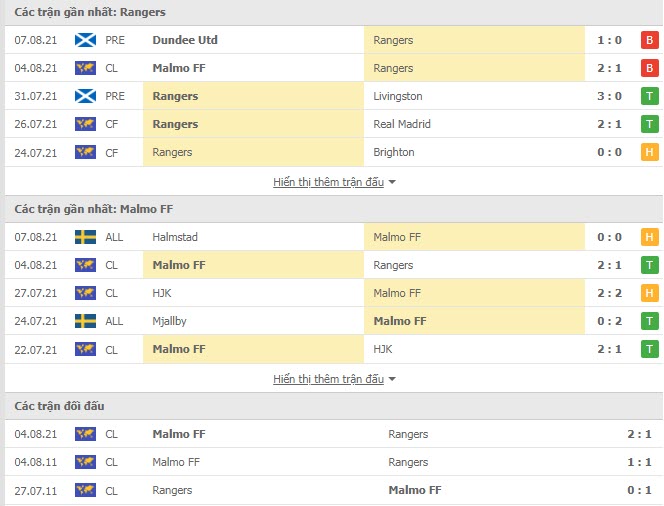Screen dimensions: 664x506
Task: Open Dundee Utd team name
Action: point(185,40)
